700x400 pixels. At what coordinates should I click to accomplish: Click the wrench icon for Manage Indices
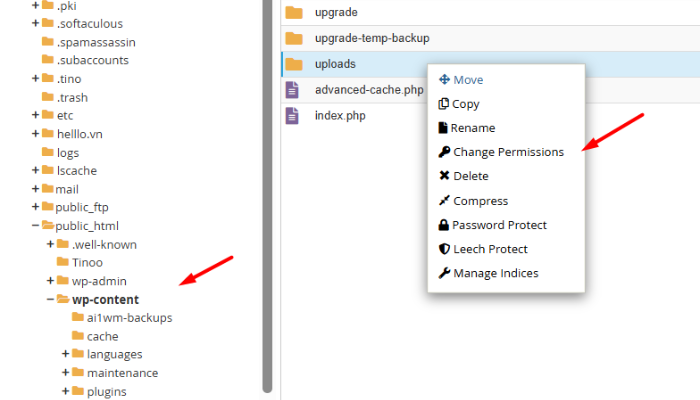[x=444, y=273]
